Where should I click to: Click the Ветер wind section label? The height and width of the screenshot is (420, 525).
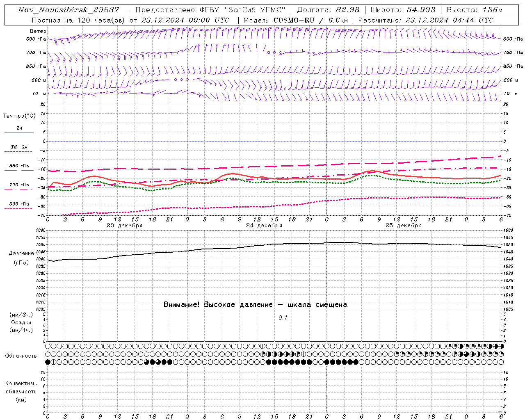38,31
